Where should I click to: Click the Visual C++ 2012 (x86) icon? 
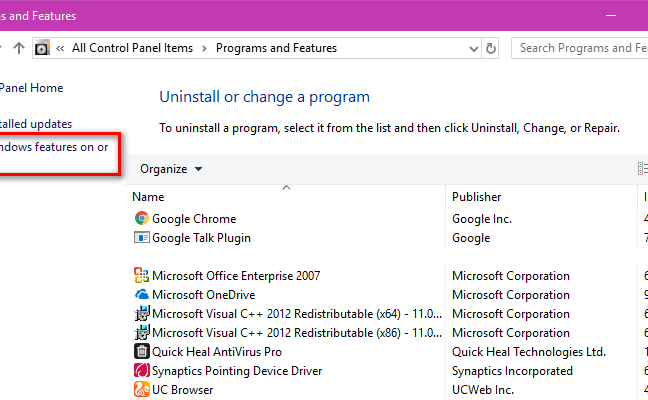pyautogui.click(x=142, y=333)
